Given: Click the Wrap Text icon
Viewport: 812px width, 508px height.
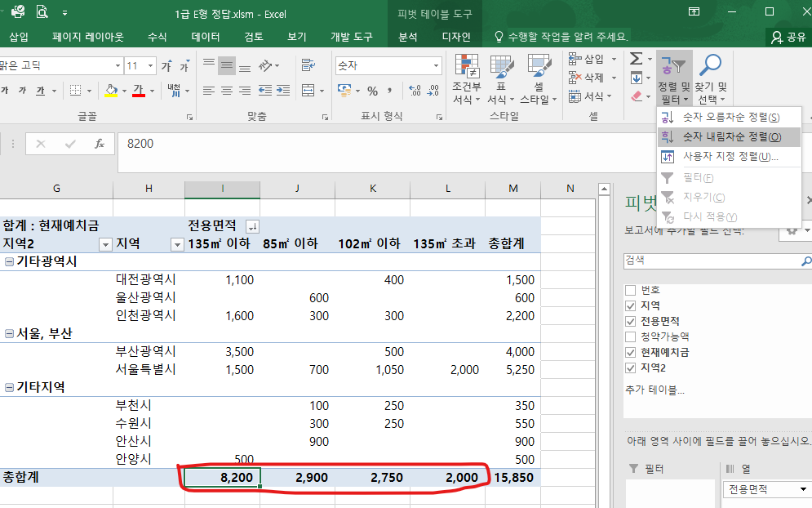Looking at the screenshot, I should pyautogui.click(x=308, y=65).
